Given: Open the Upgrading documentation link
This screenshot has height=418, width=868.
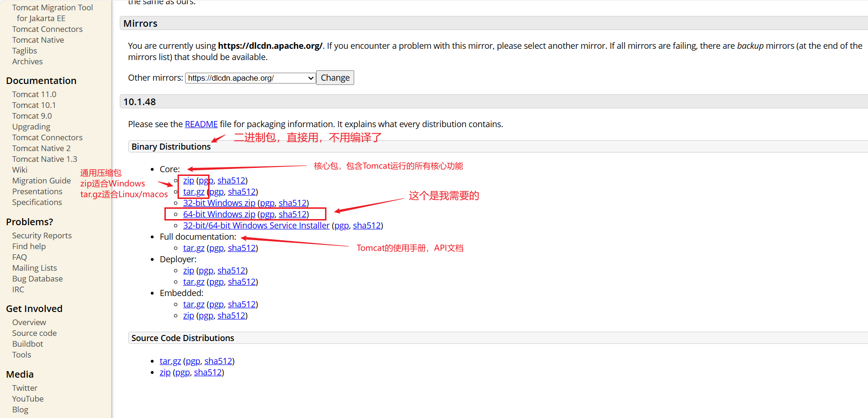Looking at the screenshot, I should coord(31,127).
